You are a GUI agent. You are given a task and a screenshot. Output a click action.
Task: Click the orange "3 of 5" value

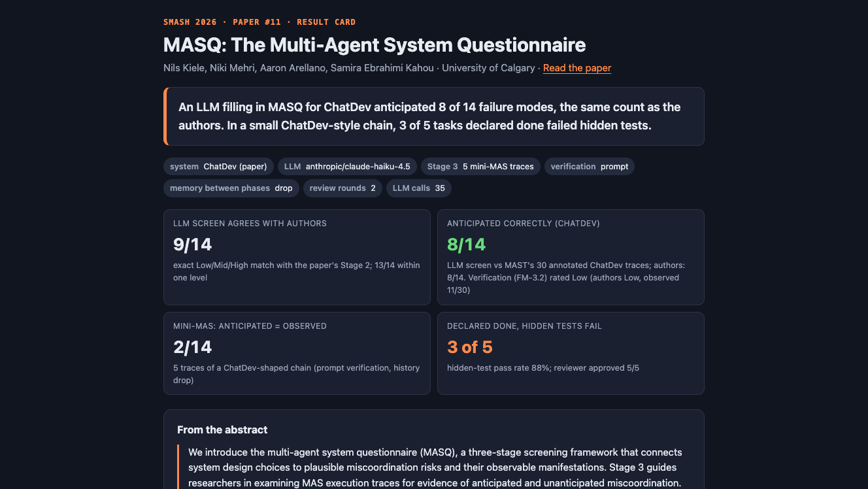(470, 347)
